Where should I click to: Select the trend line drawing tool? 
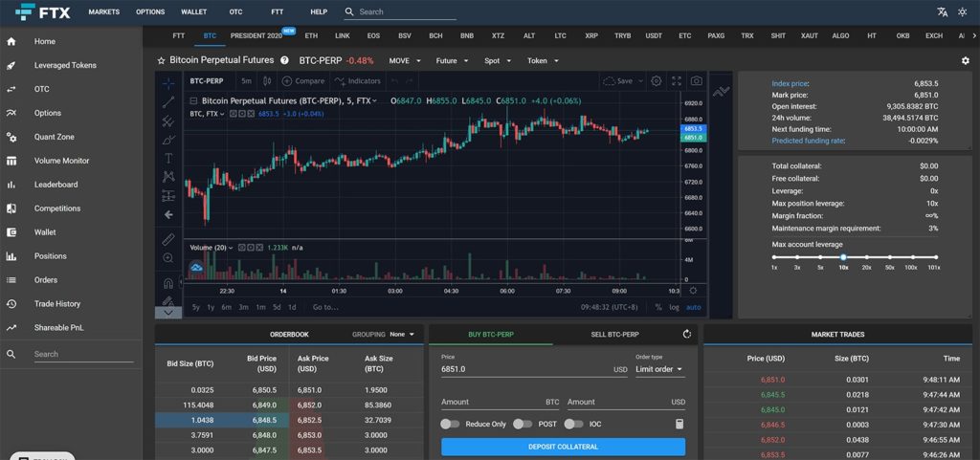168,102
